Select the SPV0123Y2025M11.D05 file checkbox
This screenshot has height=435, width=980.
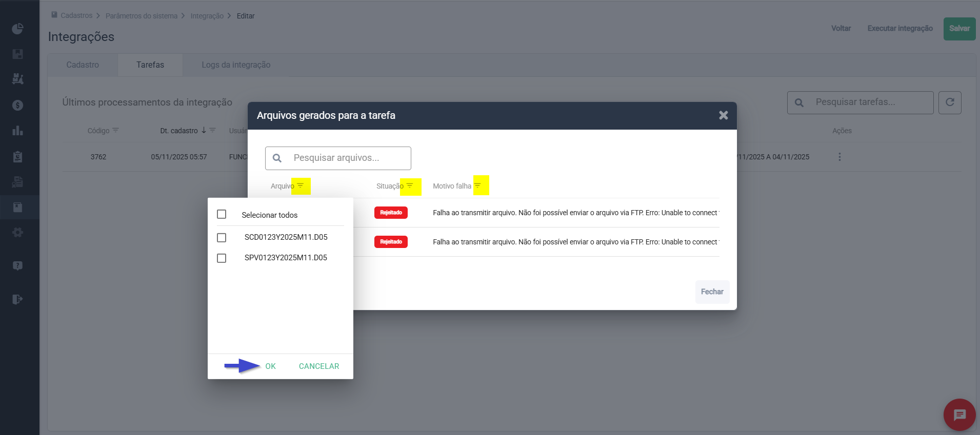click(222, 258)
